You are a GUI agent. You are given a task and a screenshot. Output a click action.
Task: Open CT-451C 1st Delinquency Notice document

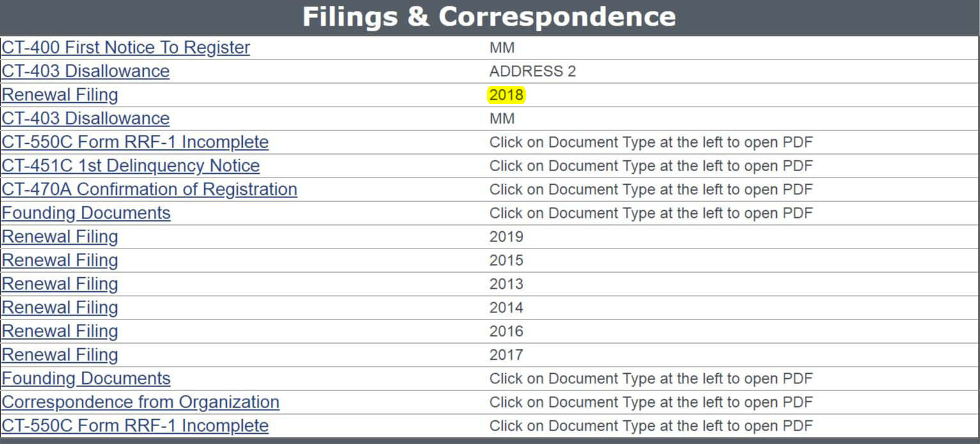[x=131, y=166]
